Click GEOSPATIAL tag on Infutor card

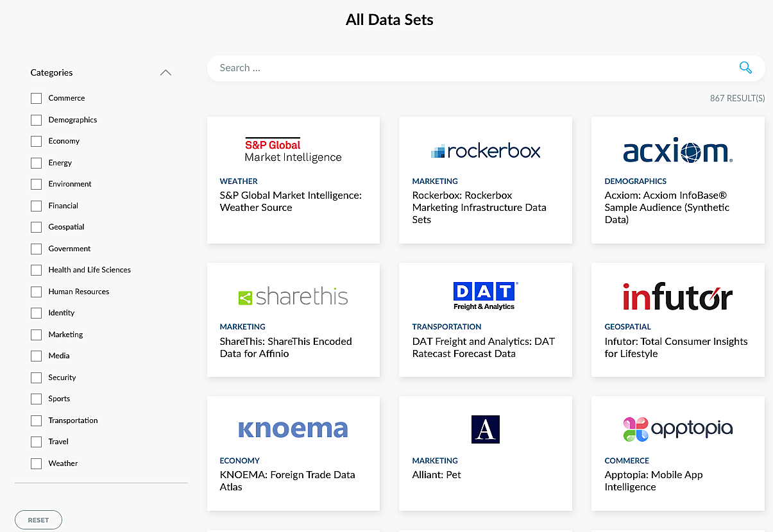click(627, 327)
